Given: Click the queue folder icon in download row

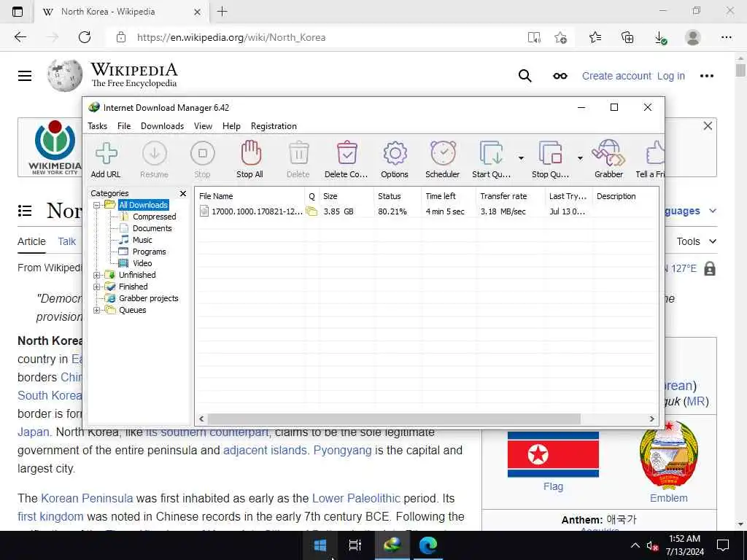Looking at the screenshot, I should point(311,211).
